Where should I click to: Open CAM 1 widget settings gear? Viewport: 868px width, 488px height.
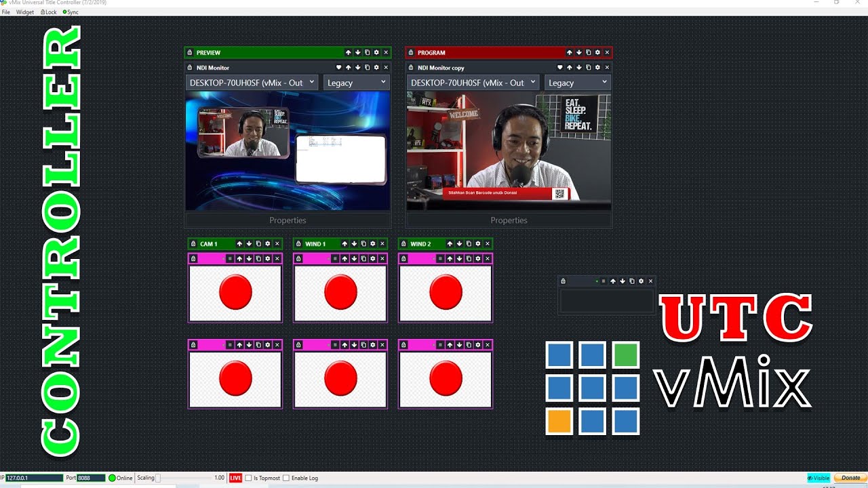[x=268, y=243]
